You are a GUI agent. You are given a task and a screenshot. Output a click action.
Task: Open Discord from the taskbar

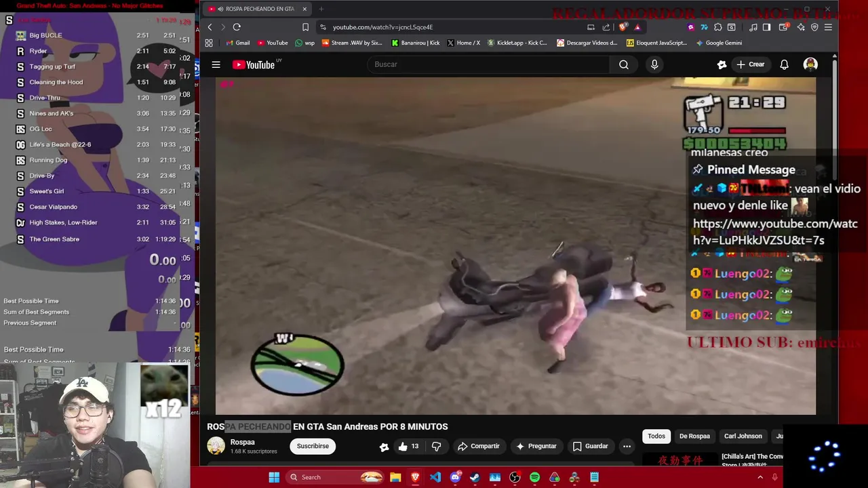click(x=455, y=477)
